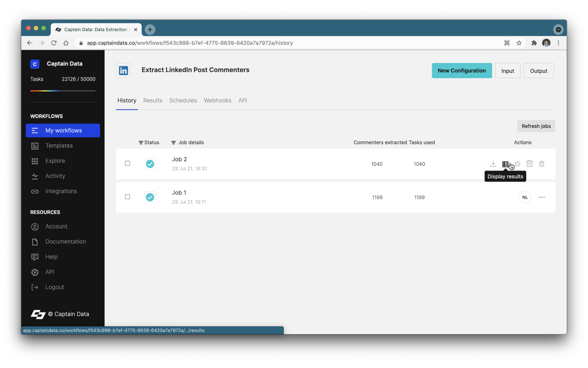Click the NL avatar on Job 1
Viewport: 588px width, 368px height.
pyautogui.click(x=525, y=197)
